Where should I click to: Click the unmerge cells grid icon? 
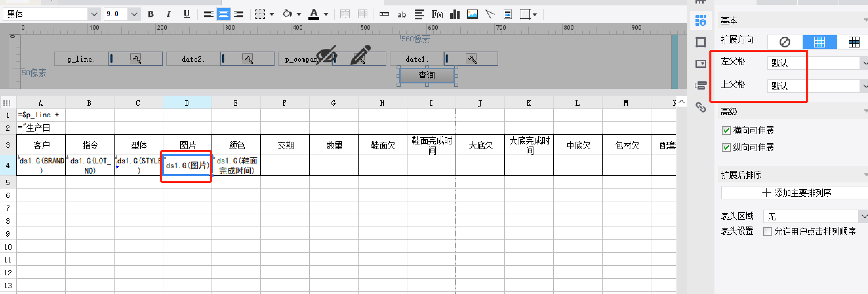[363, 14]
